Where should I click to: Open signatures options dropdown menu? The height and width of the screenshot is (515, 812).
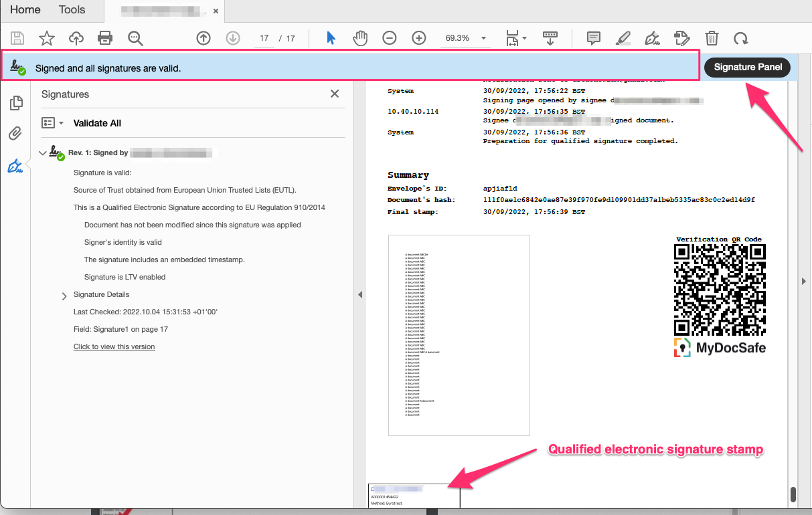point(52,123)
